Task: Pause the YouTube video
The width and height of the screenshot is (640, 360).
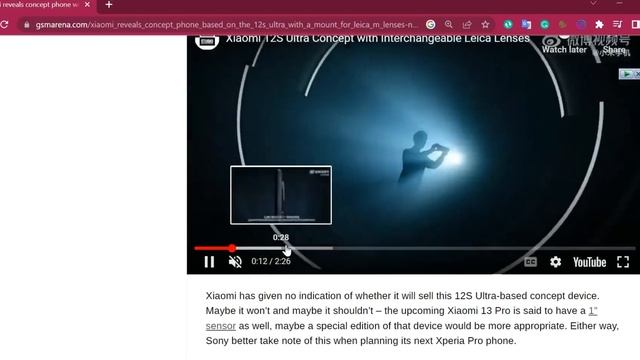Action: (x=209, y=262)
